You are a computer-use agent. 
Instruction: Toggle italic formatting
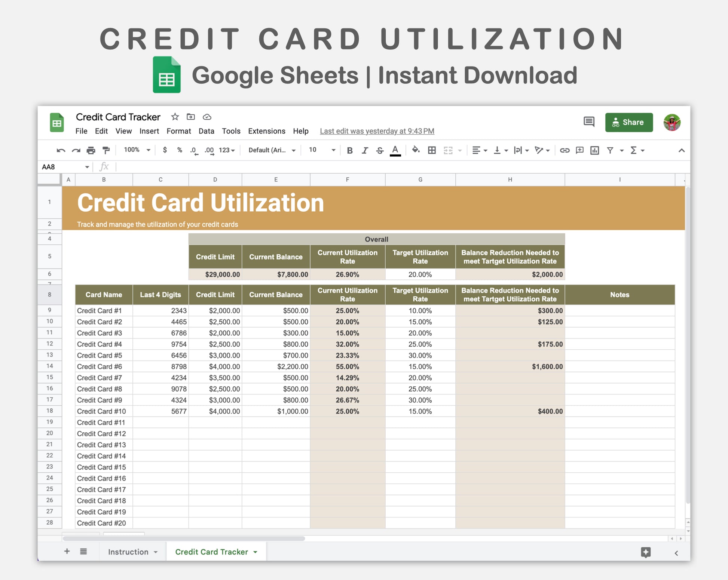point(365,150)
